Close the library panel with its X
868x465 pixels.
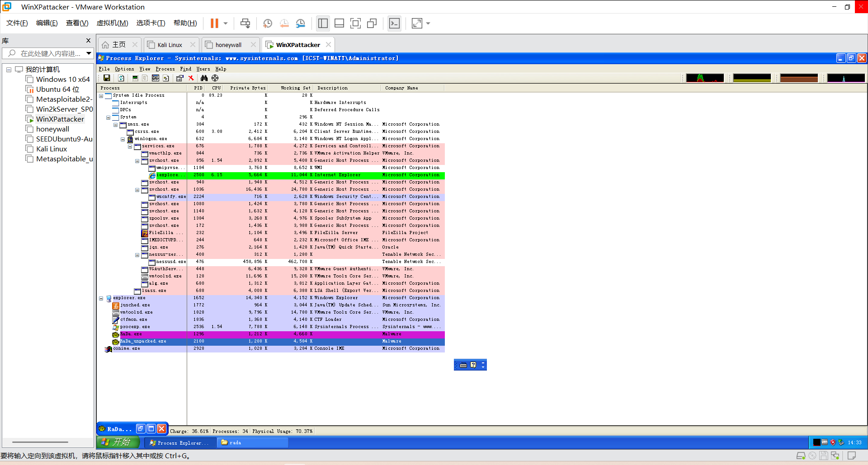click(x=88, y=41)
